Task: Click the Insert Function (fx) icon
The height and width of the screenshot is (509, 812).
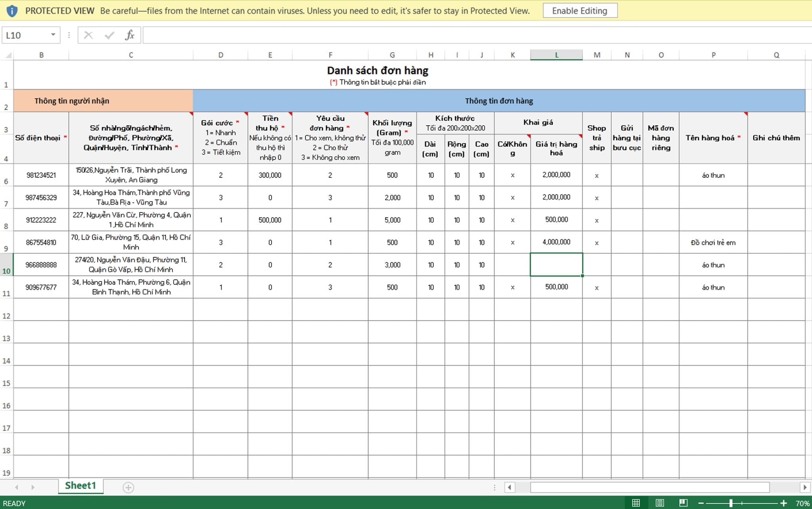Action: [x=130, y=35]
